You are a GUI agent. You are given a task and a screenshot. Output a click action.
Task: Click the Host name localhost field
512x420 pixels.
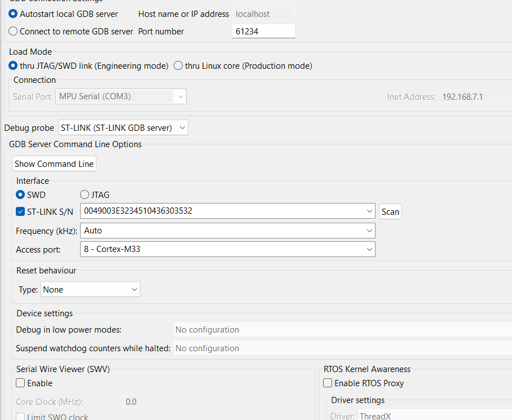(263, 14)
